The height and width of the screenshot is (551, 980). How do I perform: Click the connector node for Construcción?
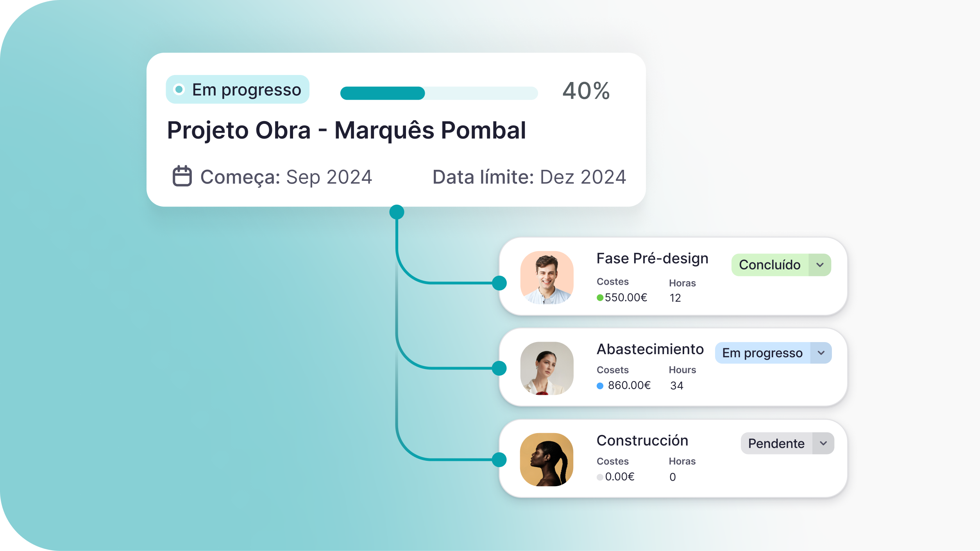click(x=499, y=459)
